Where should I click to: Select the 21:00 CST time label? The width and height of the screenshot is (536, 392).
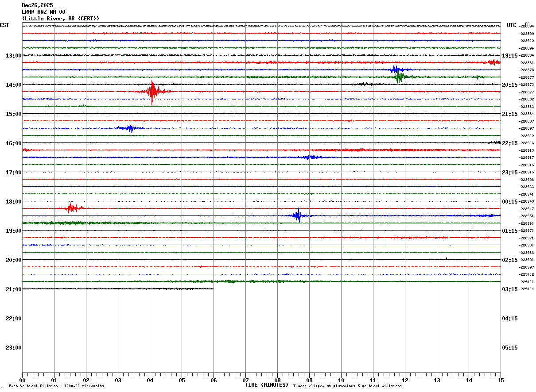(13, 289)
